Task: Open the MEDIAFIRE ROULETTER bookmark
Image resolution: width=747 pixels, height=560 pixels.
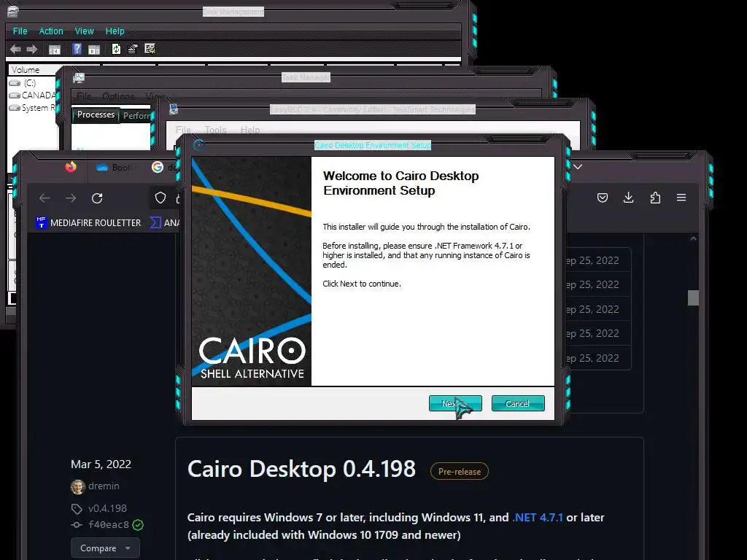Action: (88, 222)
